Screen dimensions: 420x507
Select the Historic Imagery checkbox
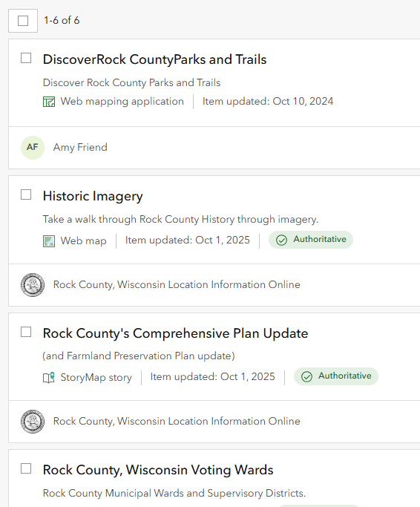(x=26, y=194)
